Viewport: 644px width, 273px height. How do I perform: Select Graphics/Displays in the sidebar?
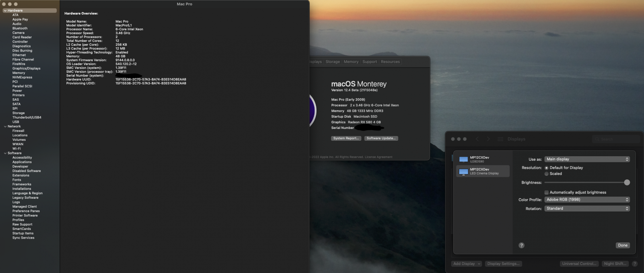coord(26,68)
